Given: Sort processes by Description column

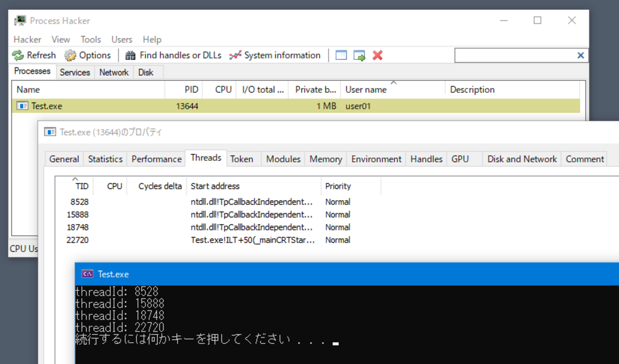Looking at the screenshot, I should pyautogui.click(x=512, y=89).
